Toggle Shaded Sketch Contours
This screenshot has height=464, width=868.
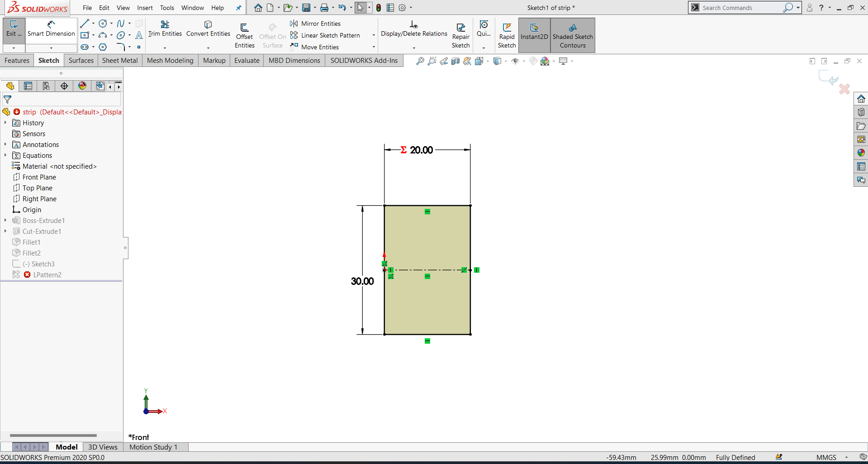click(573, 35)
